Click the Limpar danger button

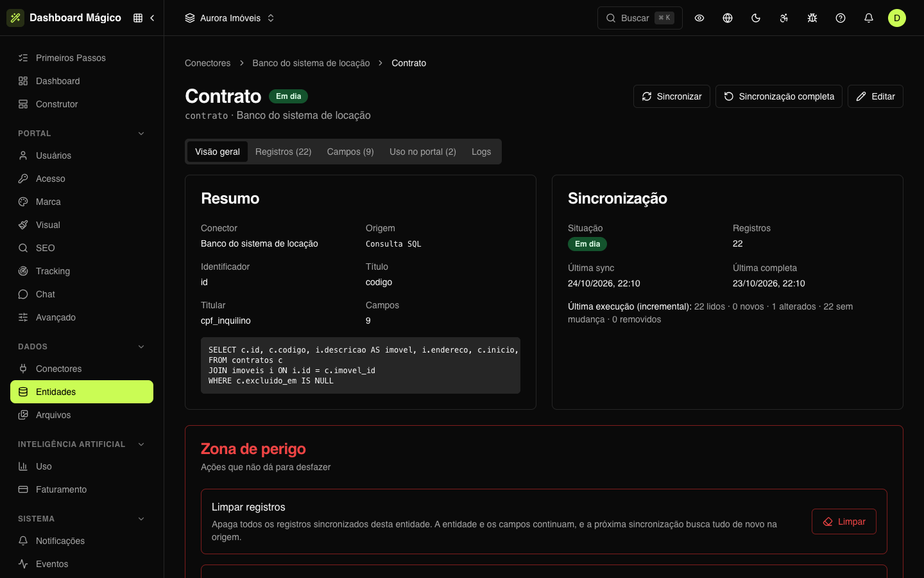844,521
